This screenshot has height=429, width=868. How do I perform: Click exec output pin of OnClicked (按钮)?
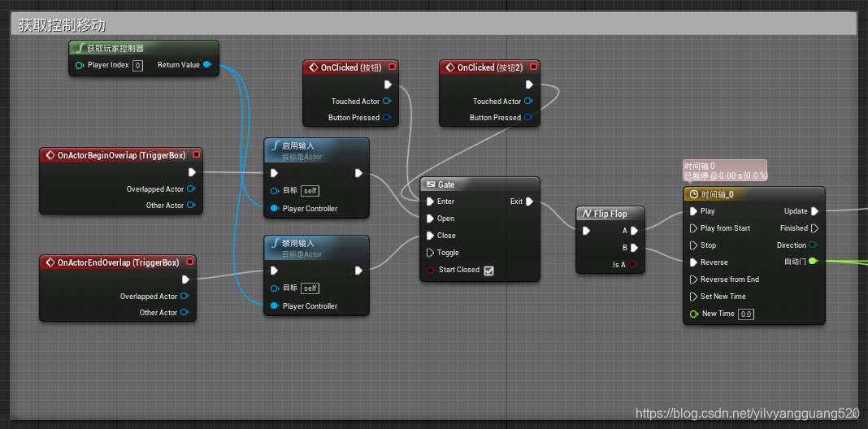coord(388,84)
